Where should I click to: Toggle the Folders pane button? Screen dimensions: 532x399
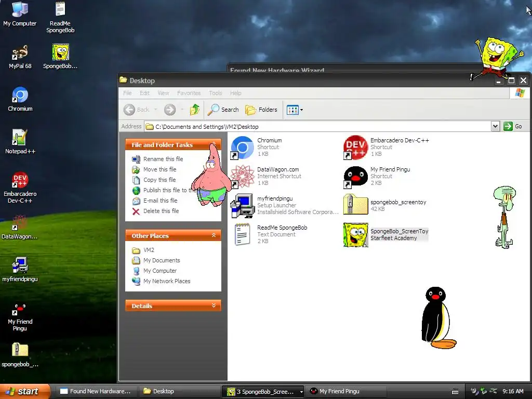coord(261,110)
